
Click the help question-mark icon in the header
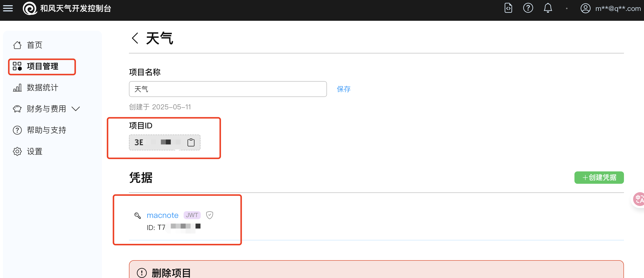pos(528,8)
